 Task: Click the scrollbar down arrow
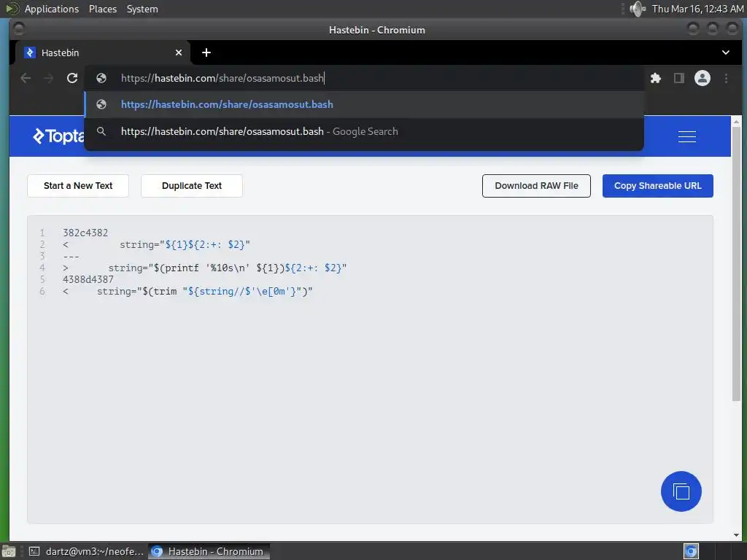pyautogui.click(x=736, y=534)
